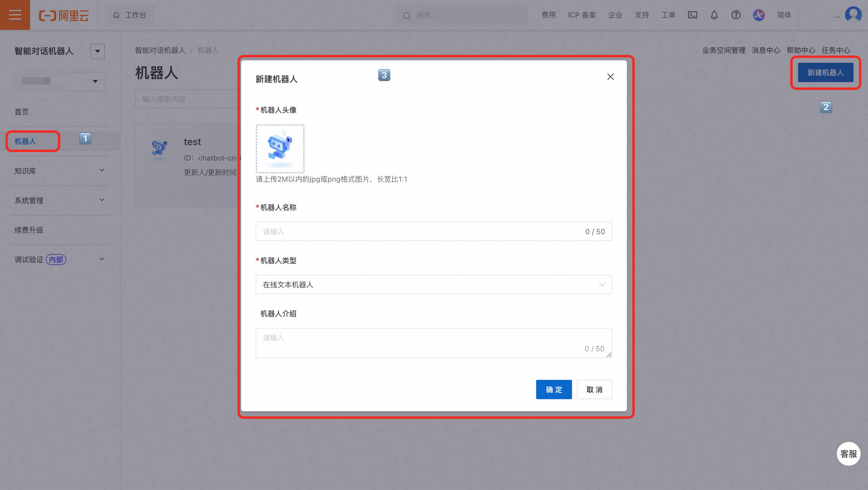Open the notification bell icon
This screenshot has height=490, width=868.
pos(714,15)
